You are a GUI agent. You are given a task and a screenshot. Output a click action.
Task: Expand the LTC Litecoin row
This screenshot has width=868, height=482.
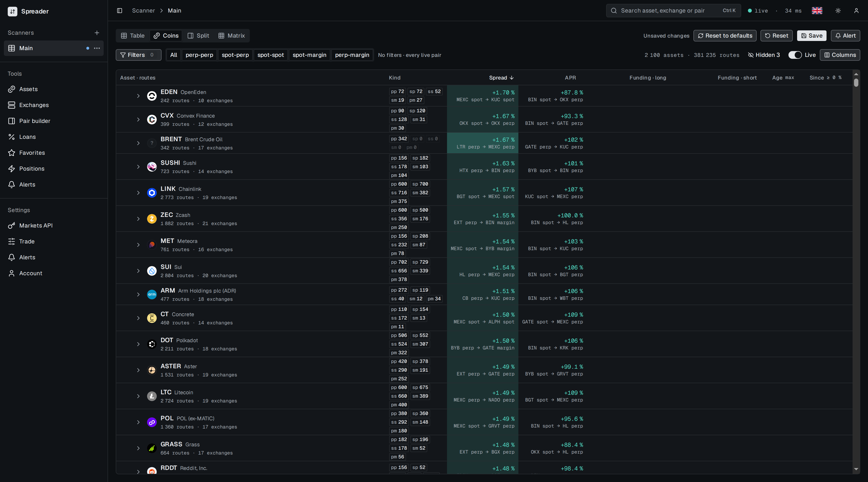(138, 396)
